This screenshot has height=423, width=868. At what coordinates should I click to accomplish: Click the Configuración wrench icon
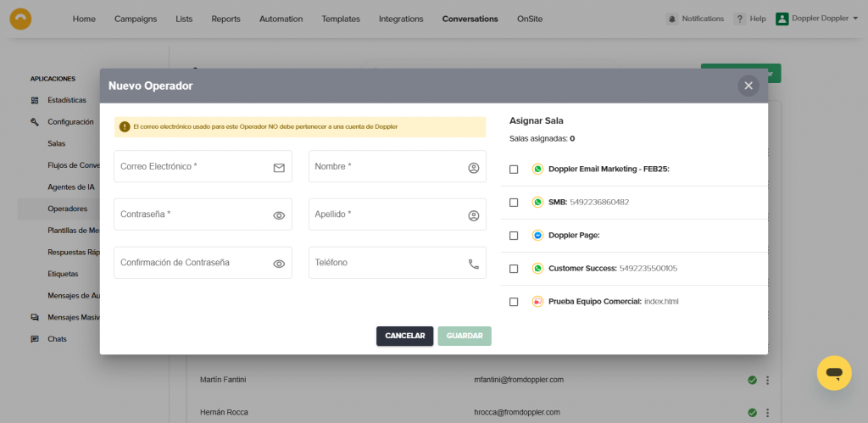[35, 122]
